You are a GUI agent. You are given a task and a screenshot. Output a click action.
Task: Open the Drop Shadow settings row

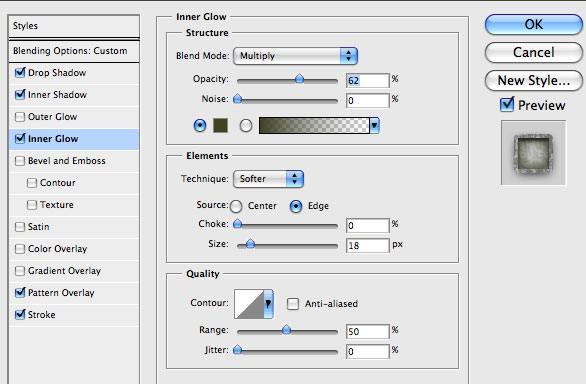(x=74, y=73)
